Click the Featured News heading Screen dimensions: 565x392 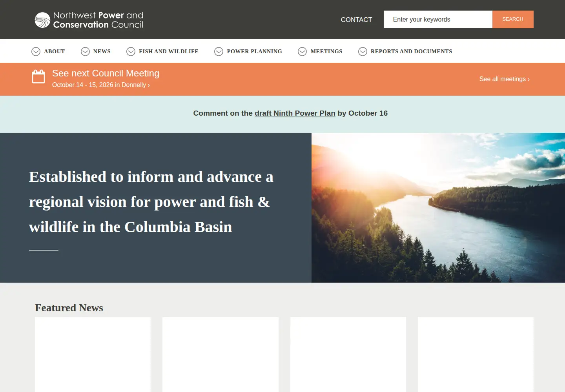[69, 308]
